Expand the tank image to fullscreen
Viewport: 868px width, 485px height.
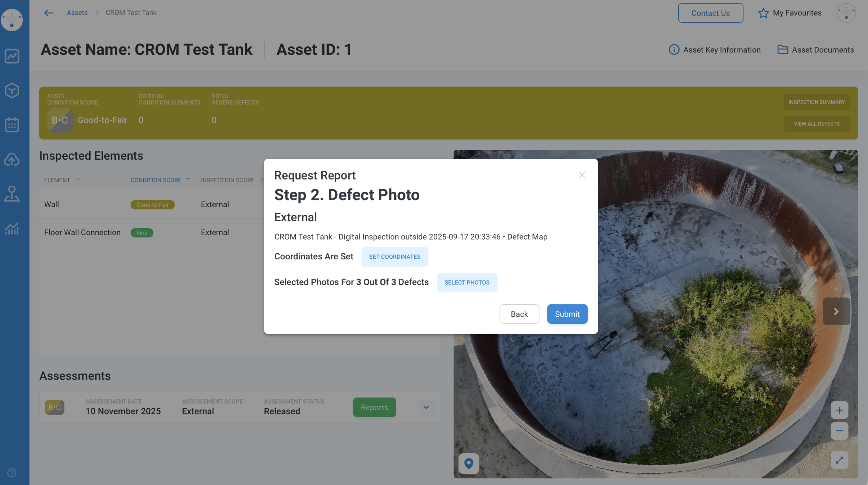coord(839,460)
